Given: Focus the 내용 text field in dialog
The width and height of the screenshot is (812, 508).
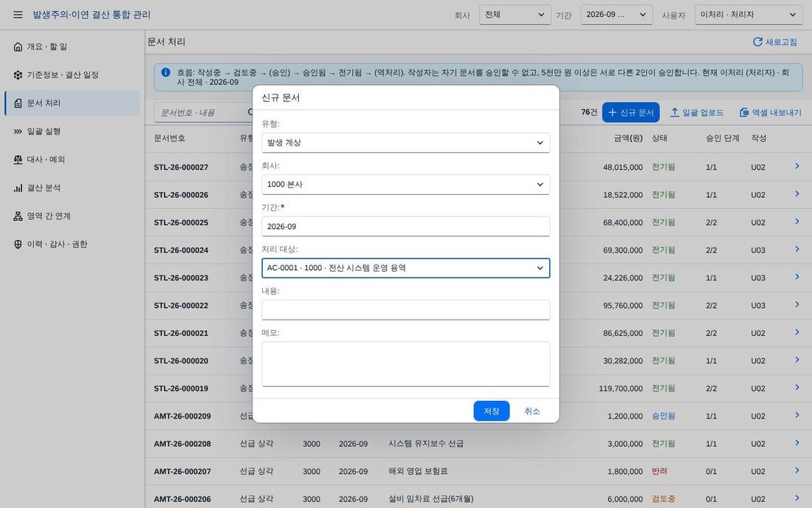Looking at the screenshot, I should click(405, 309).
